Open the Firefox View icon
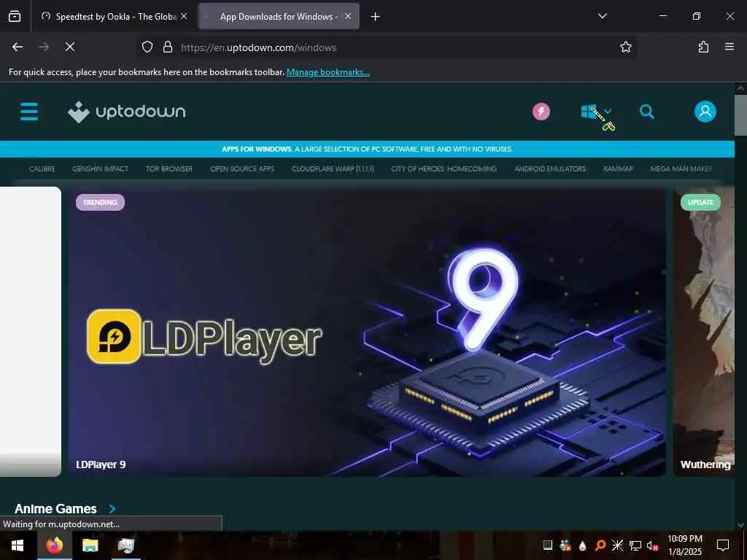747x560 pixels. [15, 17]
